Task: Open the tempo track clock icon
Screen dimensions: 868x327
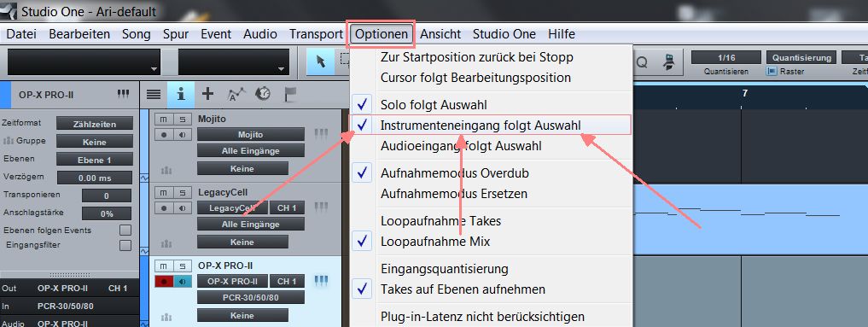Action: click(x=262, y=94)
